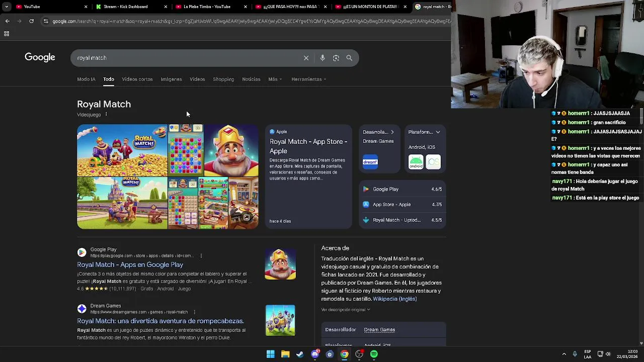
Task: Click the microphone icon in system tray
Action: tap(575, 354)
